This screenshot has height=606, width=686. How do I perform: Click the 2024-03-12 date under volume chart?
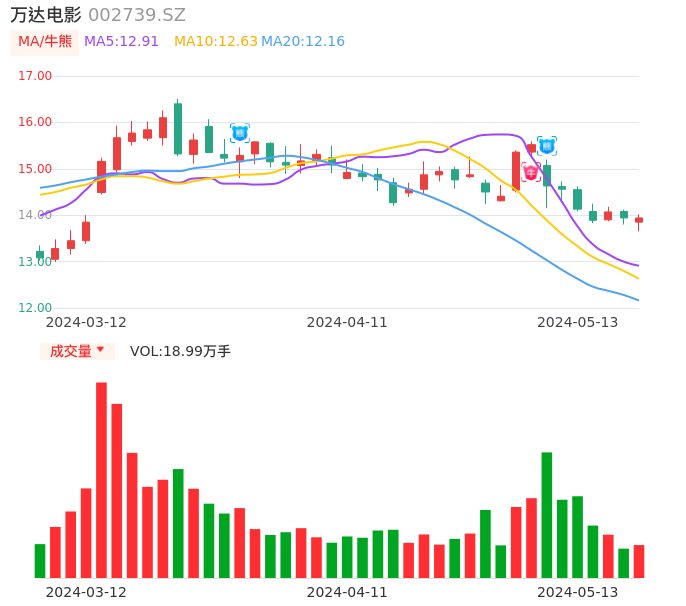point(86,592)
